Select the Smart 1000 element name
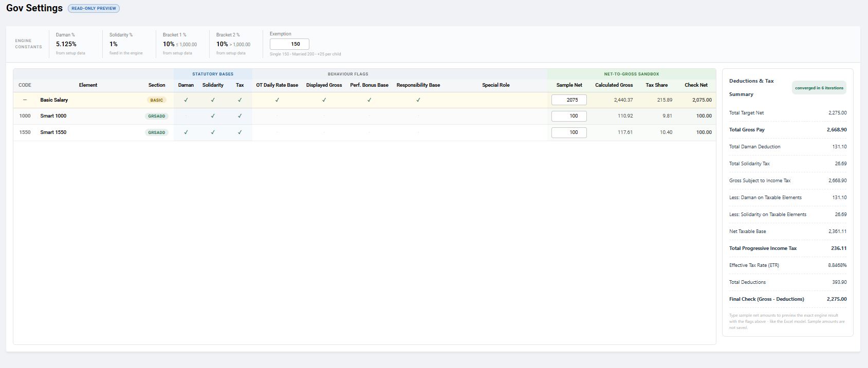 (53, 116)
